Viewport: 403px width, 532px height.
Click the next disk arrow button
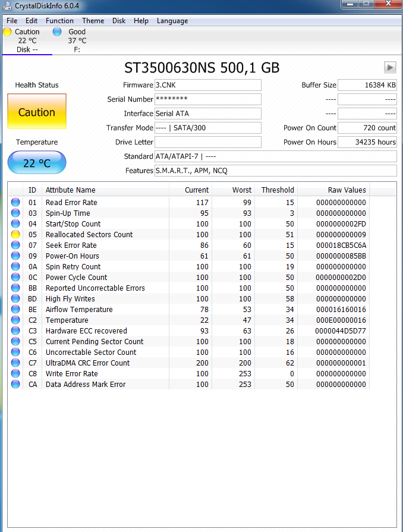(390, 67)
